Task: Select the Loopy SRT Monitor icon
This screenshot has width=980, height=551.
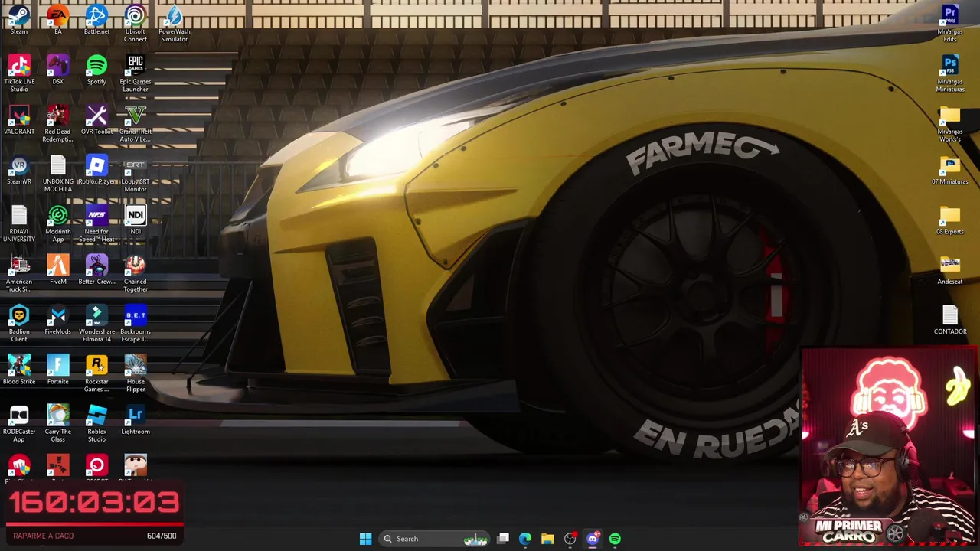Action: point(136,174)
